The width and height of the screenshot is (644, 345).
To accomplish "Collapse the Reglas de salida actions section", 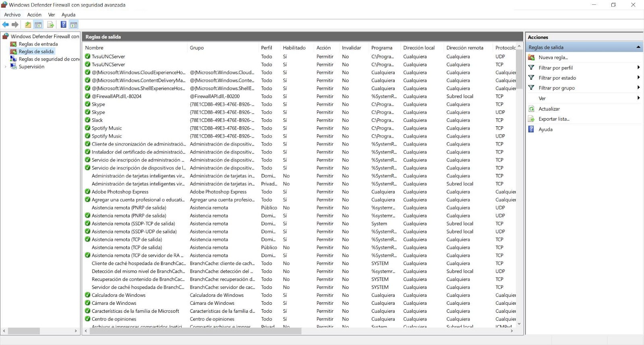I will [638, 47].
